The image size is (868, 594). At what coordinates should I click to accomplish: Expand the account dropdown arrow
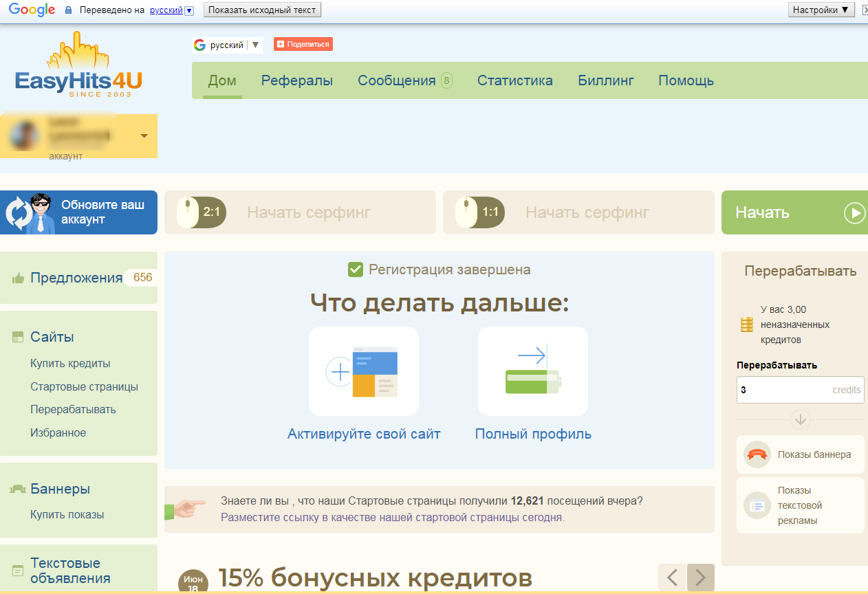144,136
